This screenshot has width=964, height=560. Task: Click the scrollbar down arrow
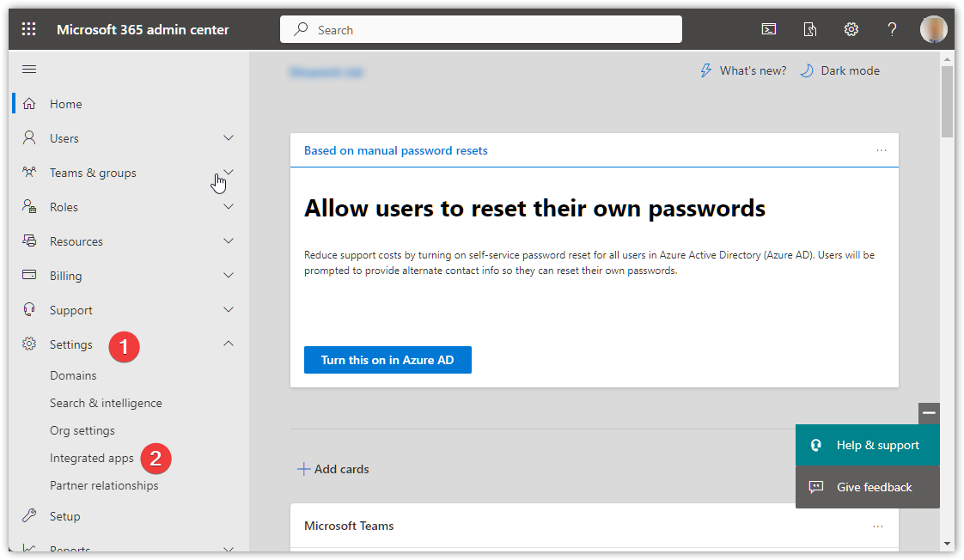pyautogui.click(x=947, y=544)
